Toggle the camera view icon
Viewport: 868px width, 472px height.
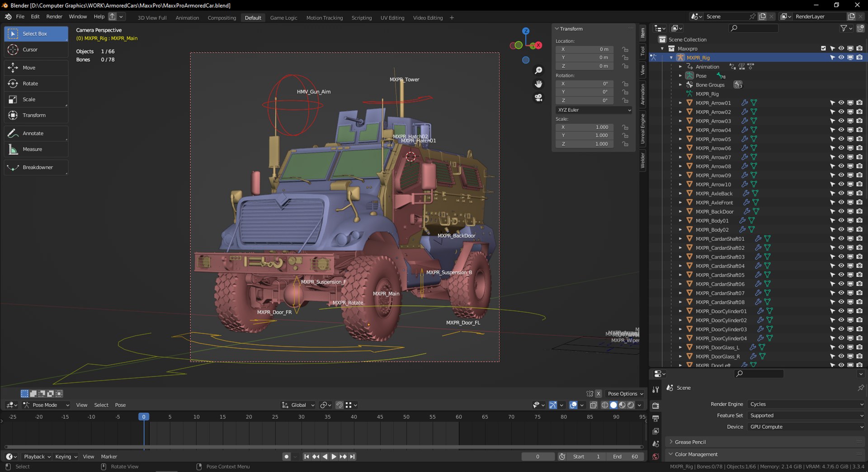coord(538,98)
